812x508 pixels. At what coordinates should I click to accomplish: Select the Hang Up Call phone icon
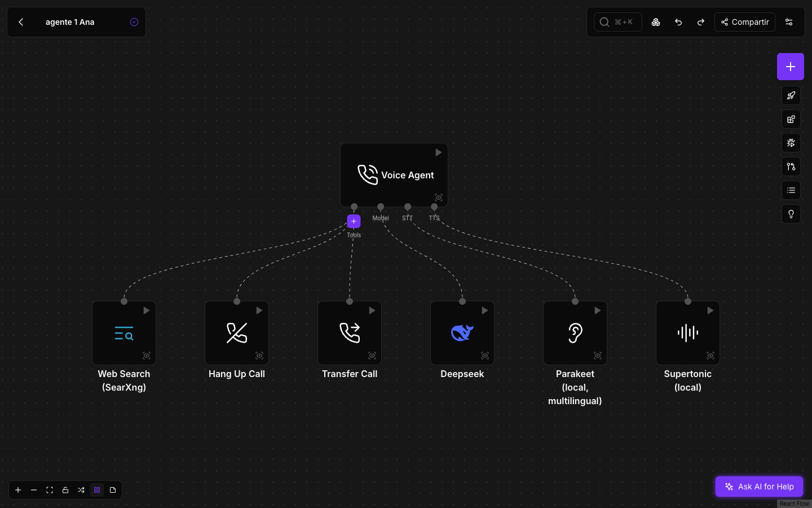click(237, 333)
